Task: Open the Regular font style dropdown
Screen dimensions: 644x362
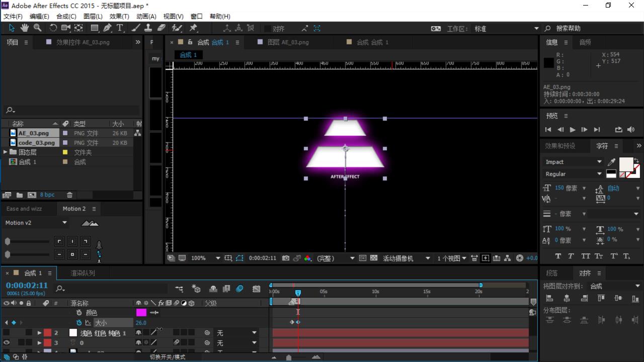Action: tap(573, 174)
